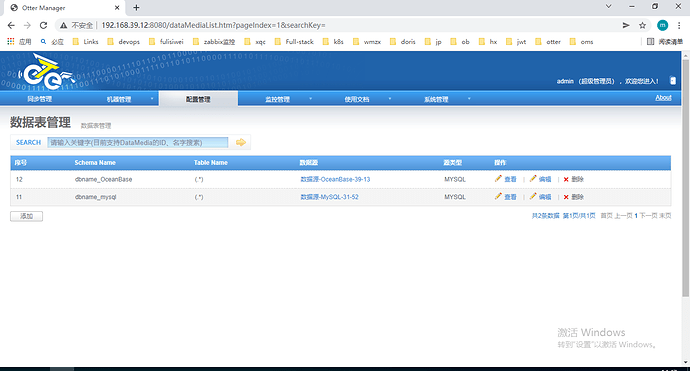The width and height of the screenshot is (690, 371).
Task: Expand the 机器管理 menu dropdown arrow
Action: [152, 99]
